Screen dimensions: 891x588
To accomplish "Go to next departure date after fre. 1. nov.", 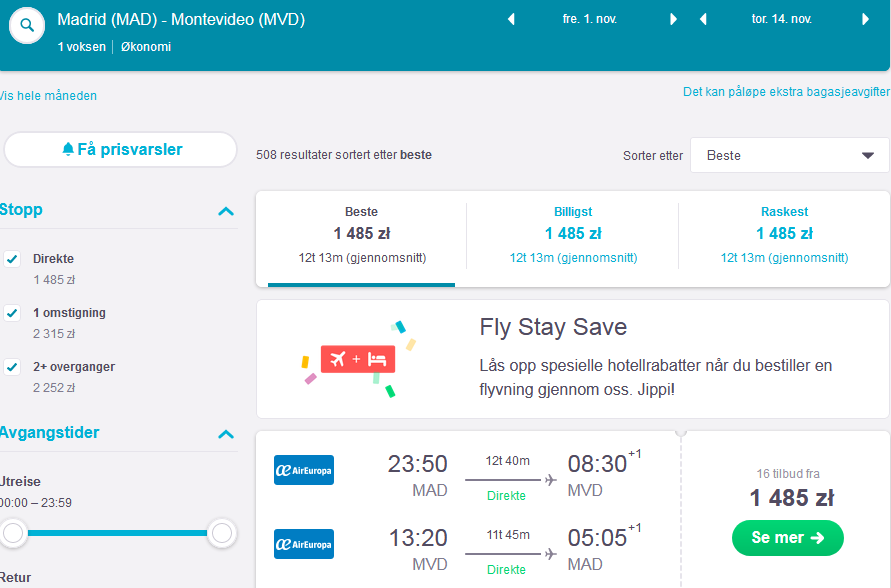I will [673, 19].
